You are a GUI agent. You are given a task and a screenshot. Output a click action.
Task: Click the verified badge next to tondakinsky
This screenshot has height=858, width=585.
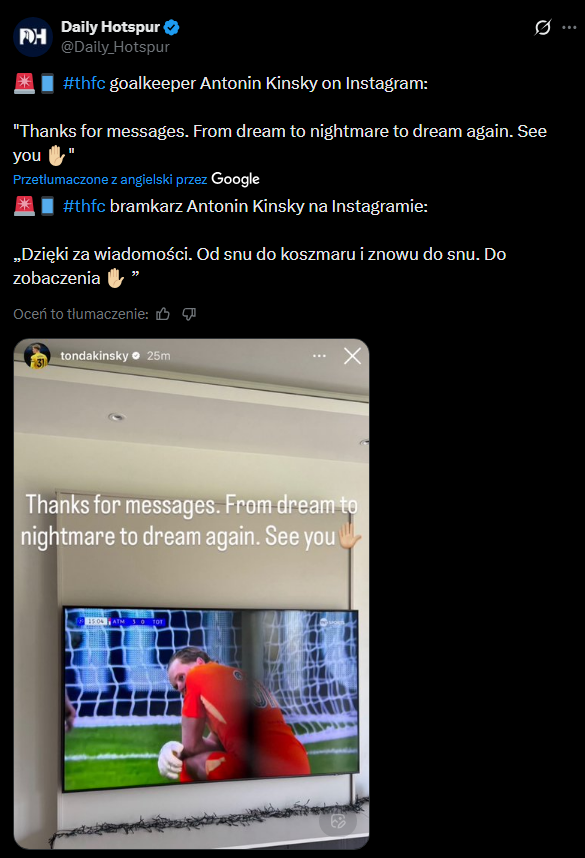click(x=136, y=356)
